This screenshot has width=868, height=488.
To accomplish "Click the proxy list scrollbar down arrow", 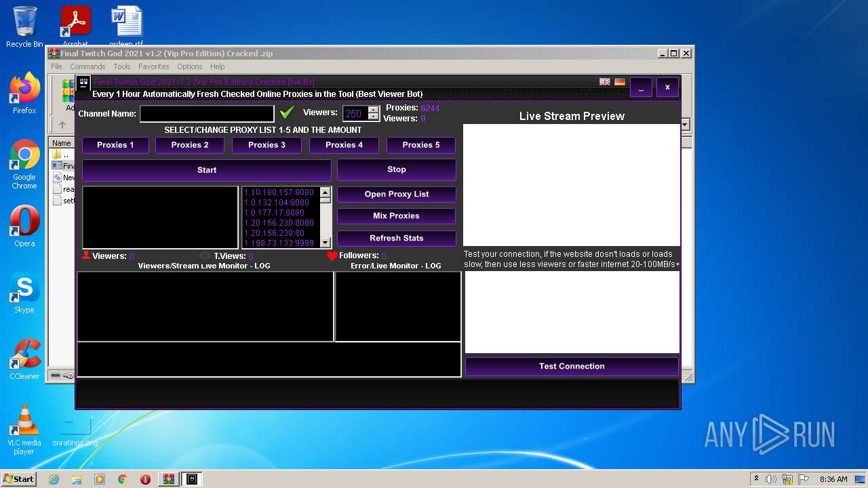I will [325, 243].
